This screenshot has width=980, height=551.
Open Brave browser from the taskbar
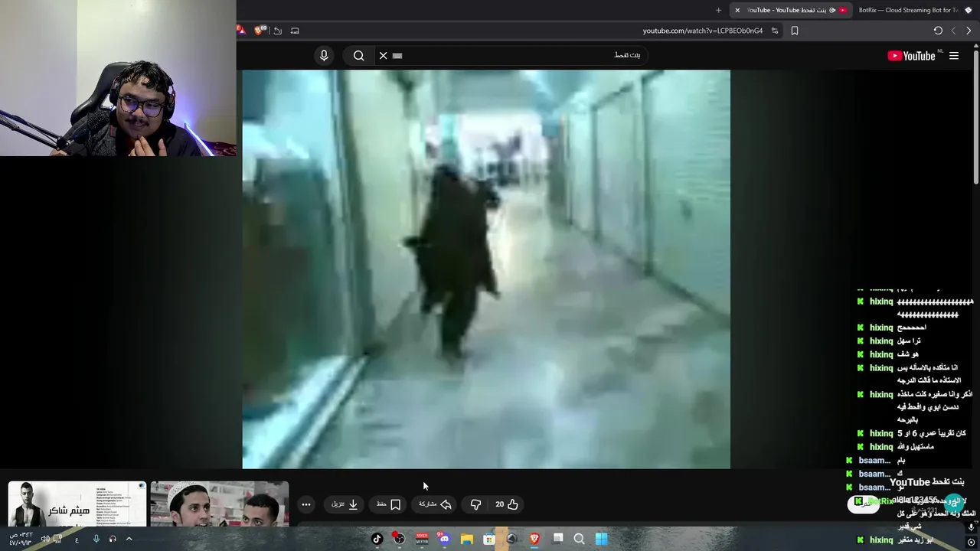pos(534,539)
